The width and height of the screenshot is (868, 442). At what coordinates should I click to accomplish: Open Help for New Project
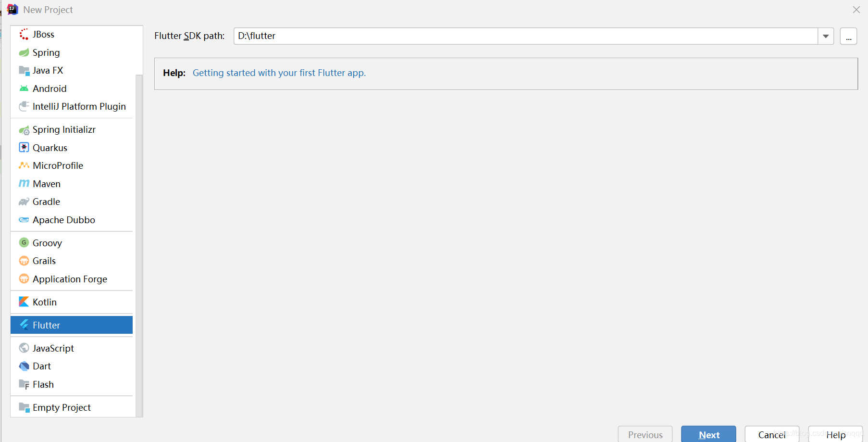coord(835,434)
